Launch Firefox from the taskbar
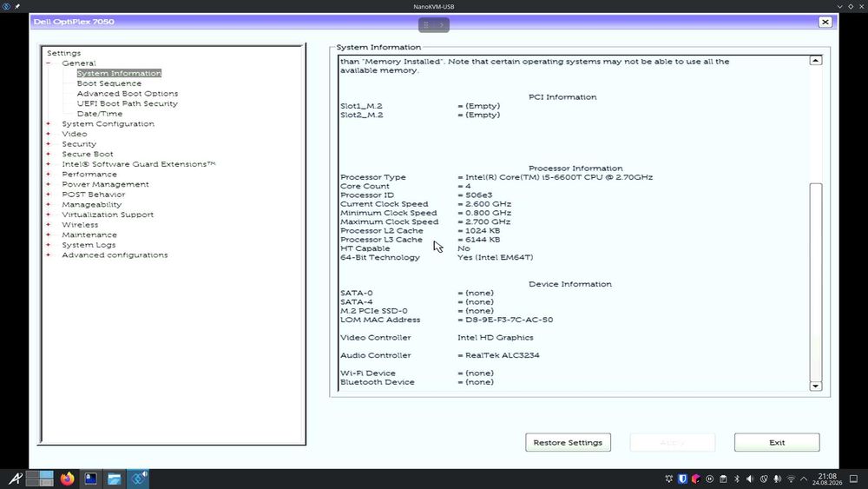The image size is (868, 489). pos(68,479)
